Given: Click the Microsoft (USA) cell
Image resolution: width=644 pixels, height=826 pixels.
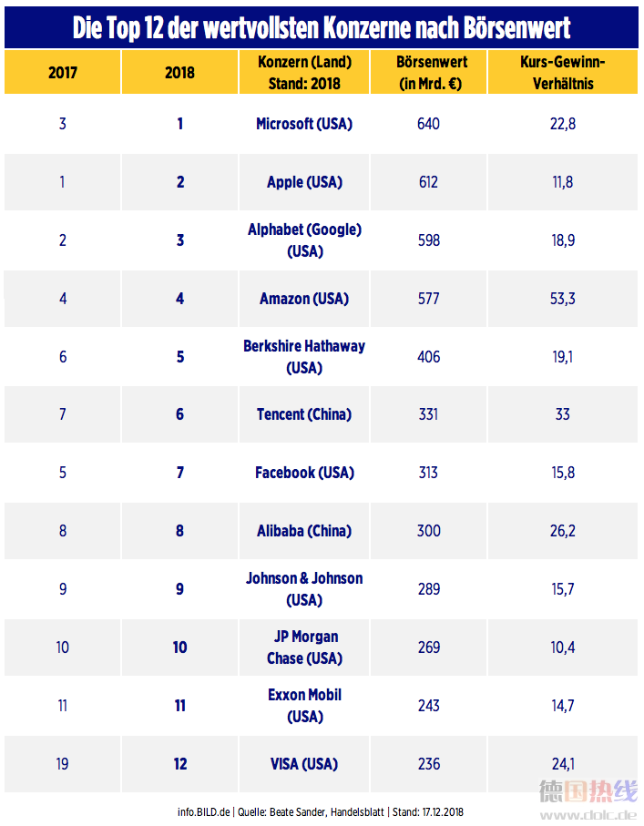Looking at the screenshot, I should point(304,124).
